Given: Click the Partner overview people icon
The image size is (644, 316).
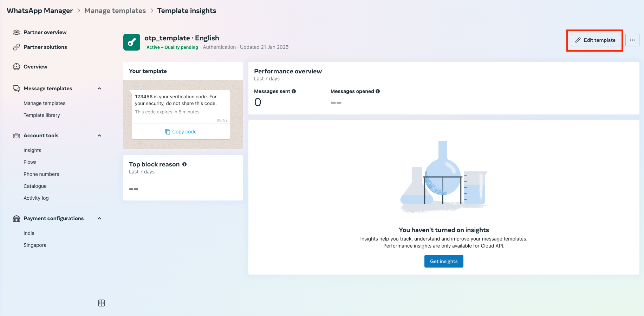Looking at the screenshot, I should coord(17,32).
